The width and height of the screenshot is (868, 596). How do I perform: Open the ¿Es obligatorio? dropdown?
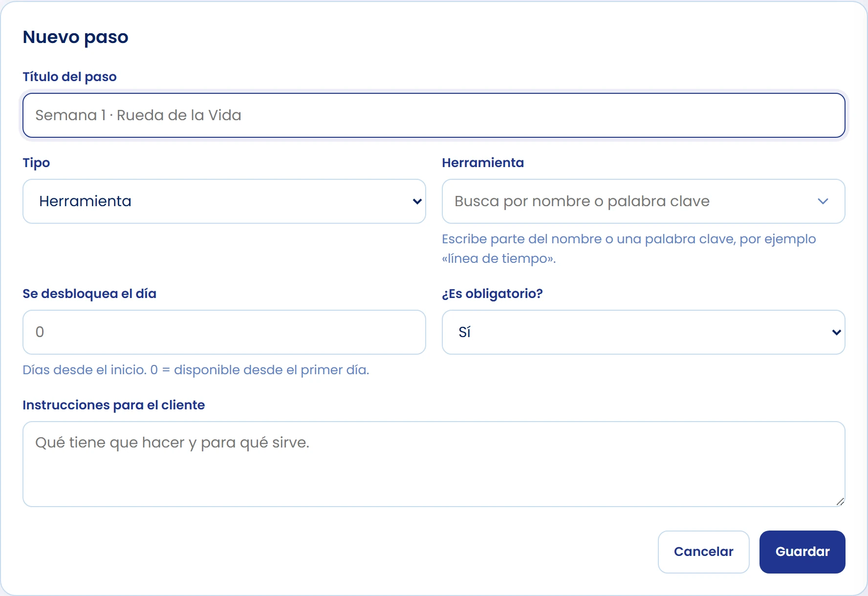(x=643, y=332)
